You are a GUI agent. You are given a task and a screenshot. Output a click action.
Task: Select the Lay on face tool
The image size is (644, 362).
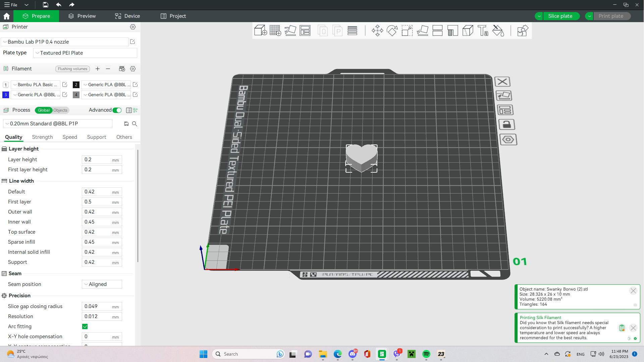pyautogui.click(x=422, y=31)
